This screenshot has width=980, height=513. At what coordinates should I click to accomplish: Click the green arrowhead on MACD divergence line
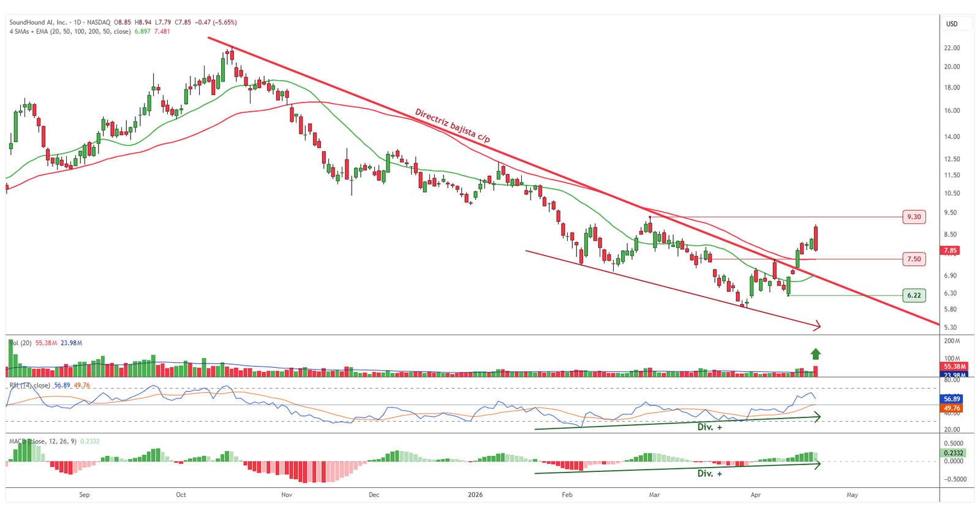(x=816, y=464)
